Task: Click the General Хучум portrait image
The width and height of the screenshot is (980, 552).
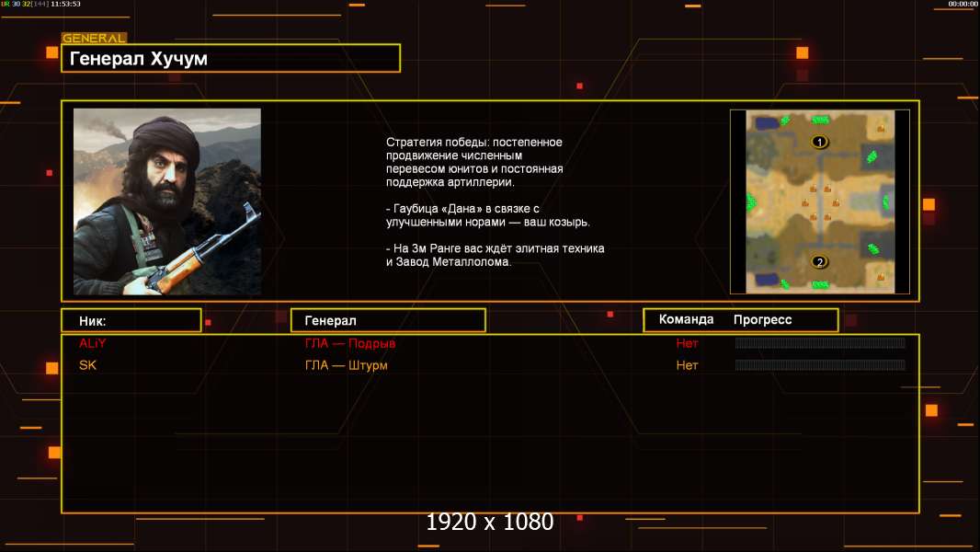Action: pyautogui.click(x=167, y=201)
